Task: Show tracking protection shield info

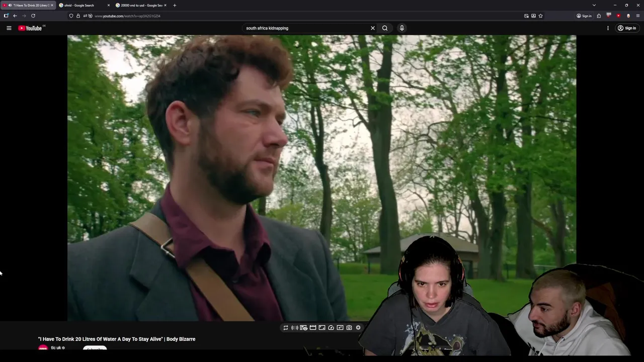Action: click(x=71, y=16)
